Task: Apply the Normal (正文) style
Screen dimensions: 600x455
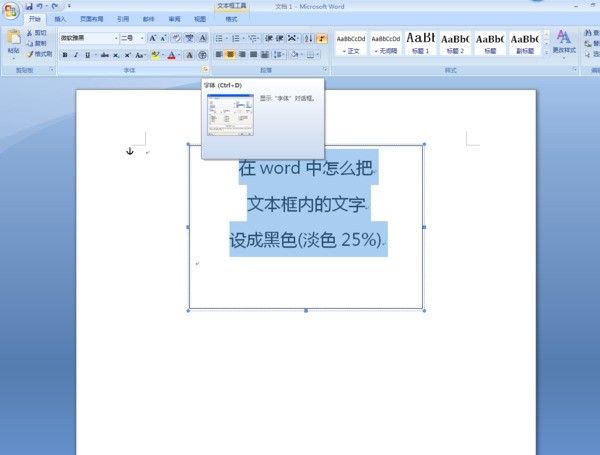Action: [x=347, y=42]
